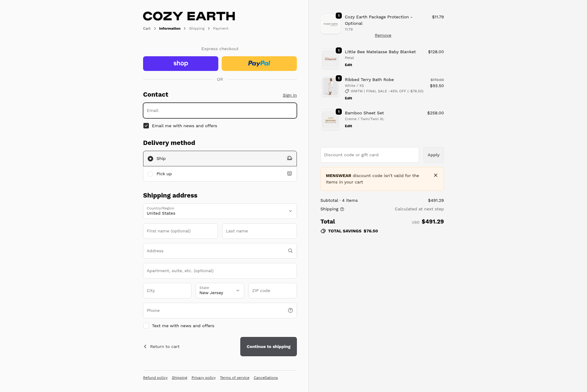The image size is (587, 392).
Task: Select the Pick up delivery method
Action: click(150, 174)
